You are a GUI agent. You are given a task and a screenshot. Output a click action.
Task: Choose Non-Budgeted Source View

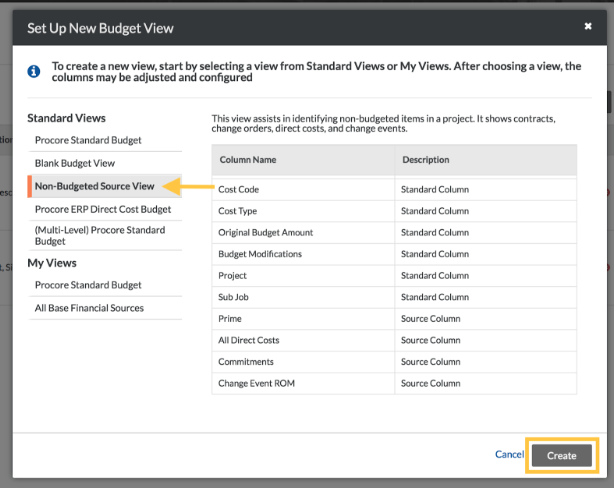click(x=105, y=186)
